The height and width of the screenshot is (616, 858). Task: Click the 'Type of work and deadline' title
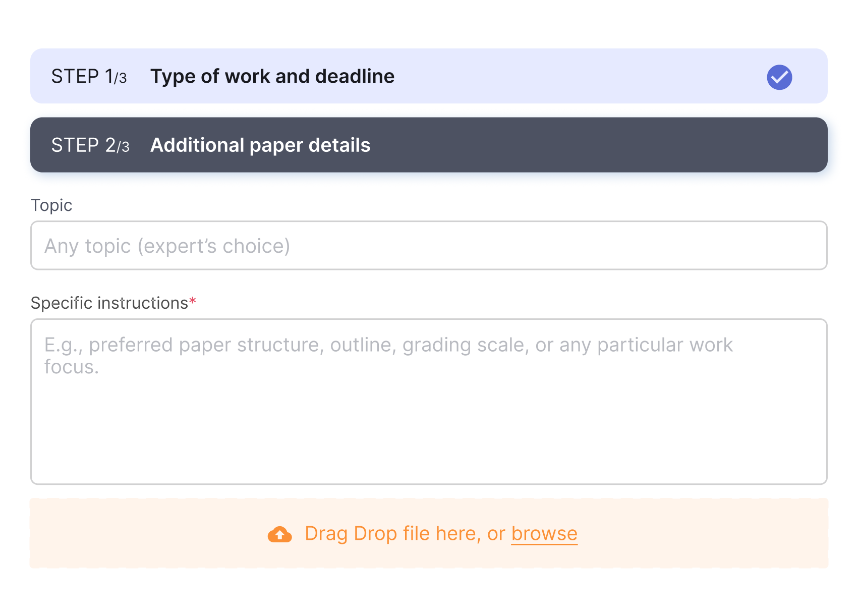pos(272,76)
